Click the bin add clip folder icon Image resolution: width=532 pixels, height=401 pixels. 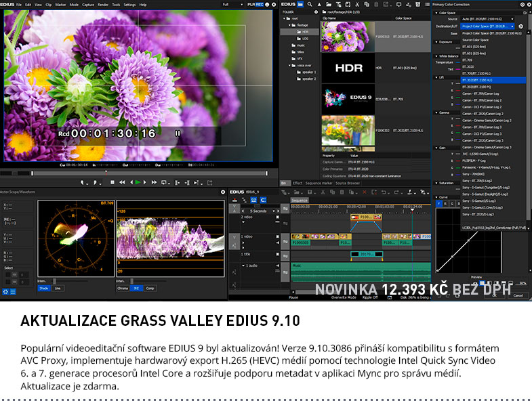tap(329, 5)
